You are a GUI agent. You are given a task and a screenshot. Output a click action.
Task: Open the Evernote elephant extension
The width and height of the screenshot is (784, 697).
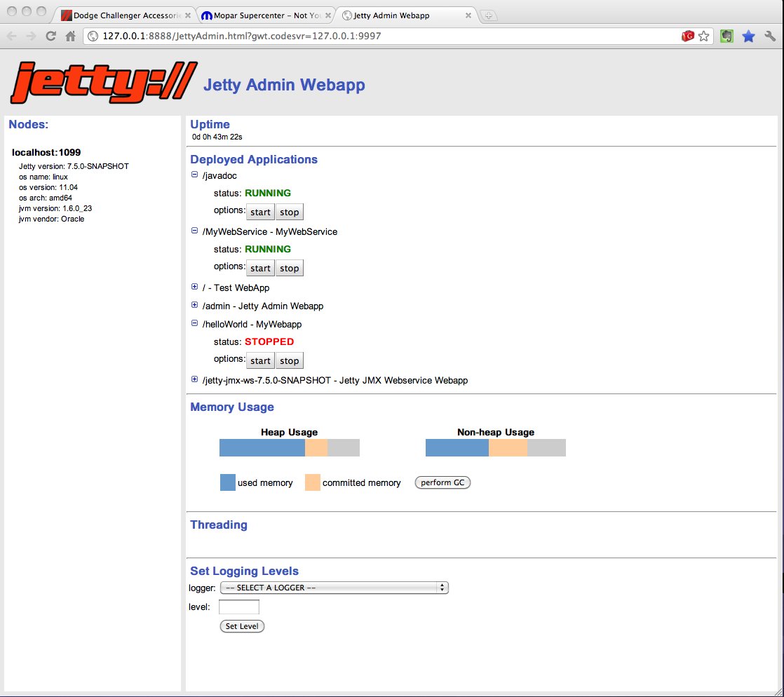pos(726,36)
